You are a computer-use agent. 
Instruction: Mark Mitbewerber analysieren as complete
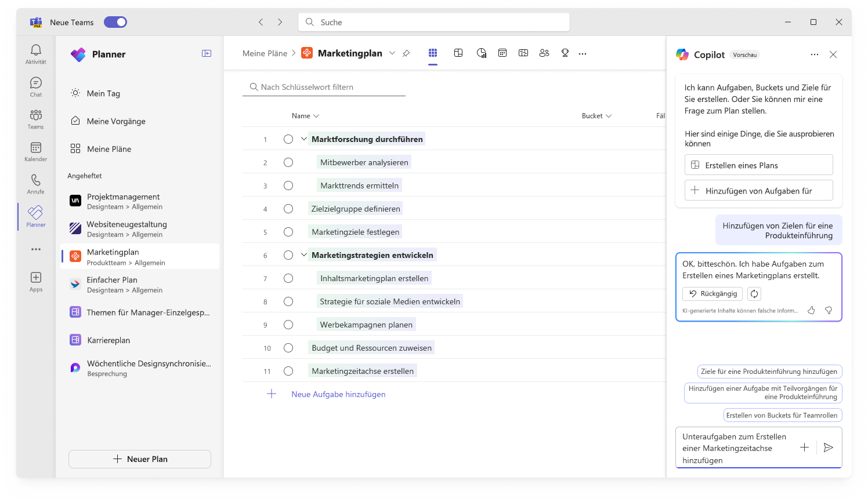tap(288, 162)
